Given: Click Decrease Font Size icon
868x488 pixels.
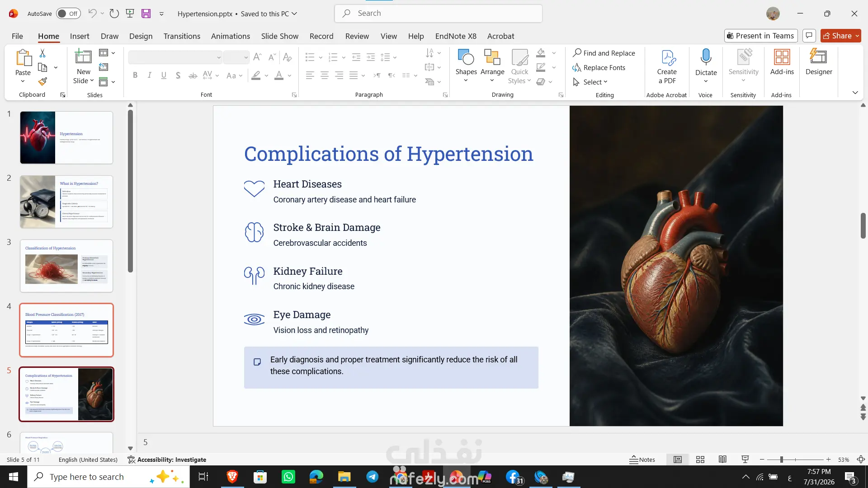Looking at the screenshot, I should [x=272, y=57].
